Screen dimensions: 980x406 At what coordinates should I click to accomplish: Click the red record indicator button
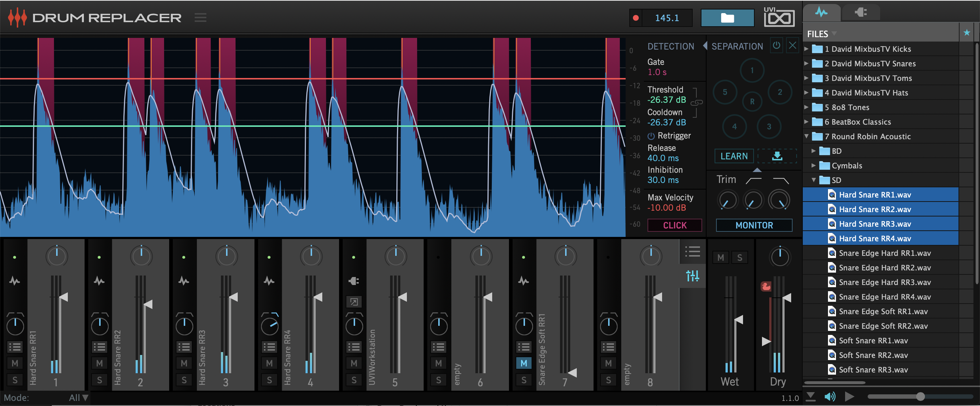point(636,18)
